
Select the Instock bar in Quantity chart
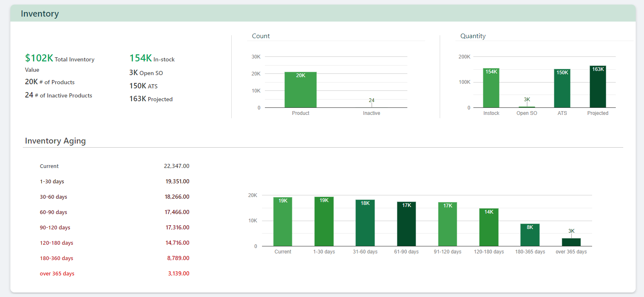491,87
